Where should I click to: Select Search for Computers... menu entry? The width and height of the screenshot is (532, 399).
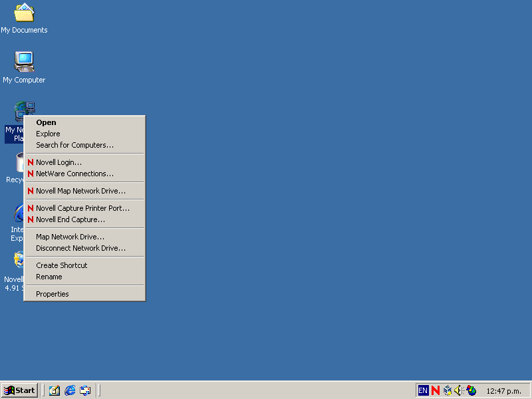coord(85,145)
